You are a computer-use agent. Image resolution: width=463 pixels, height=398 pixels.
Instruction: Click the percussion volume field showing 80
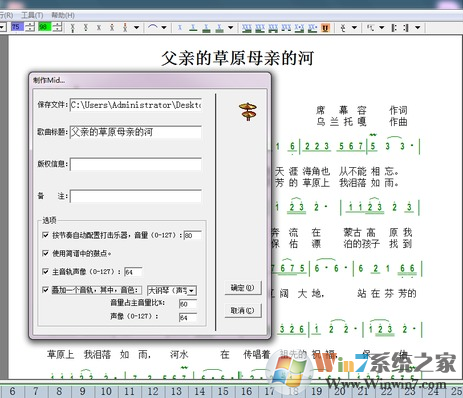(192, 235)
